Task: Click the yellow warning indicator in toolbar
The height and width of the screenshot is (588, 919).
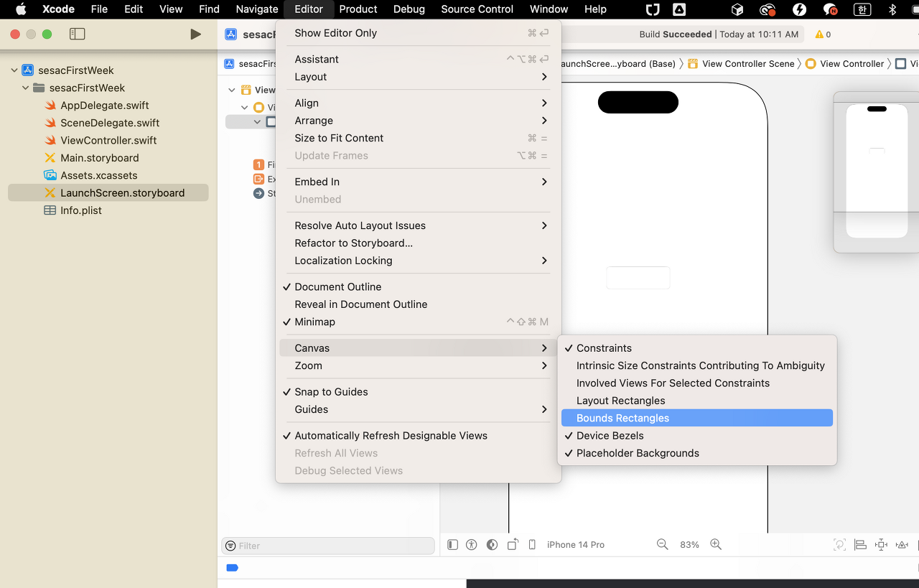Action: (x=823, y=34)
